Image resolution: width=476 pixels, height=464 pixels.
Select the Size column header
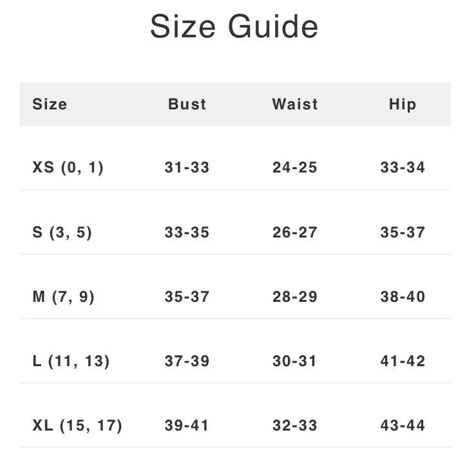[50, 104]
